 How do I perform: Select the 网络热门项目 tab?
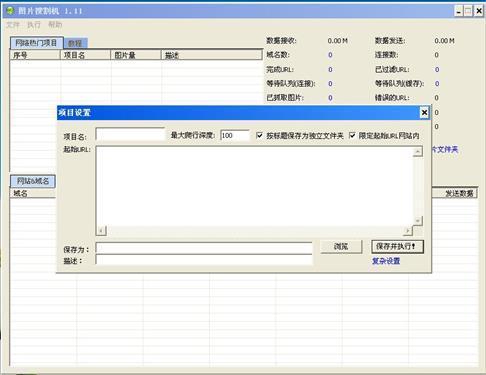[36, 43]
